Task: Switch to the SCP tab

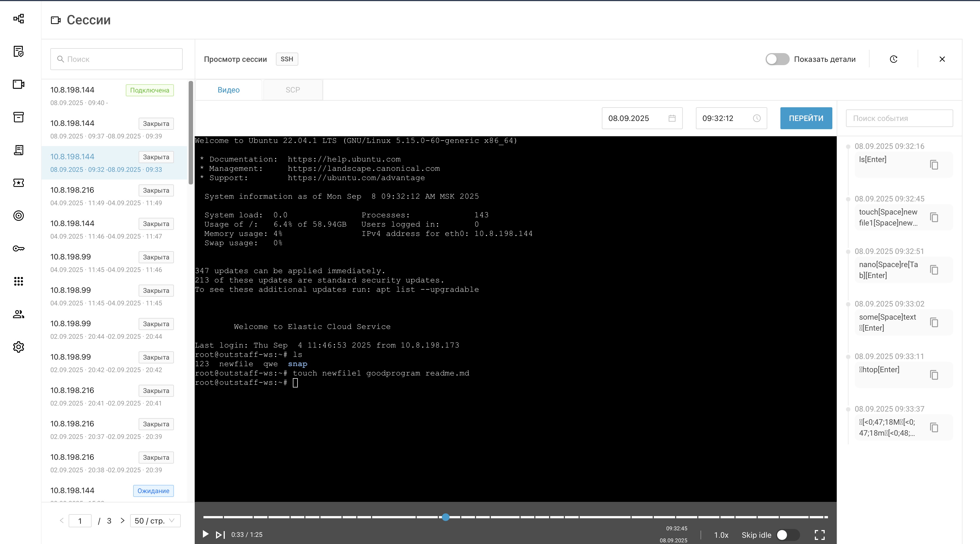Action: pyautogui.click(x=293, y=90)
